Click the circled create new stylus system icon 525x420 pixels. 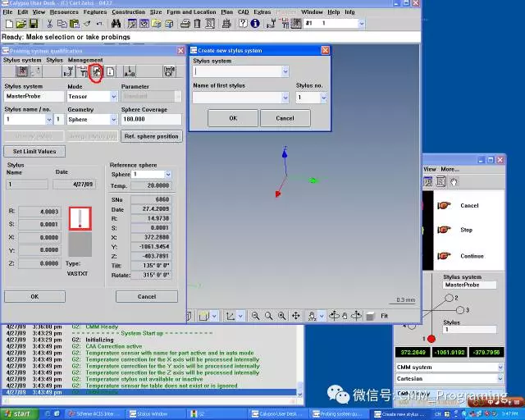[97, 71]
